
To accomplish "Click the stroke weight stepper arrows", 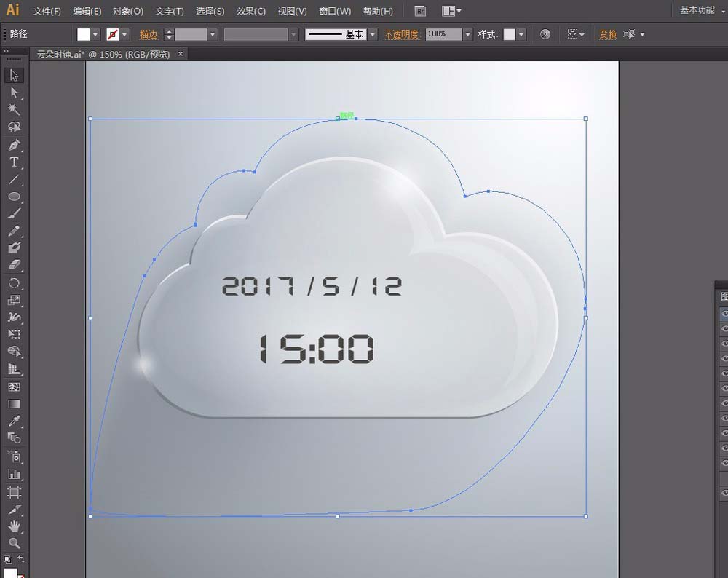I will [x=169, y=34].
